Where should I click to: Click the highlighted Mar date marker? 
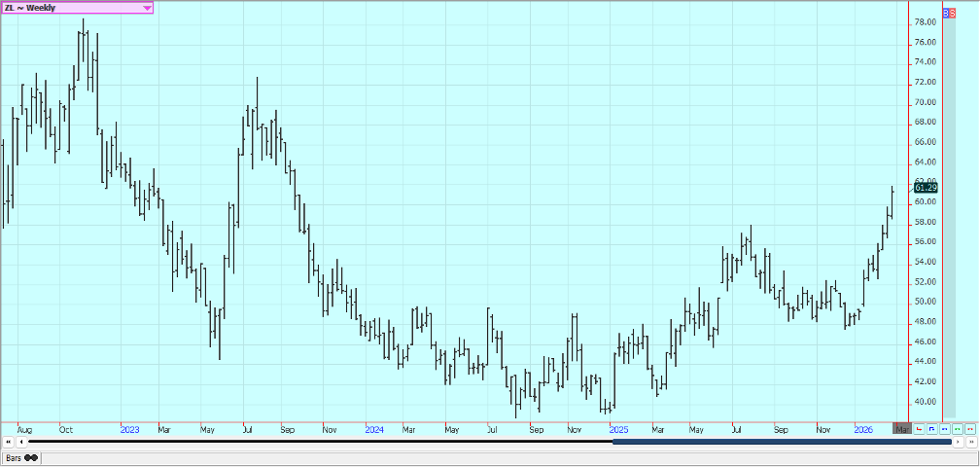click(902, 429)
